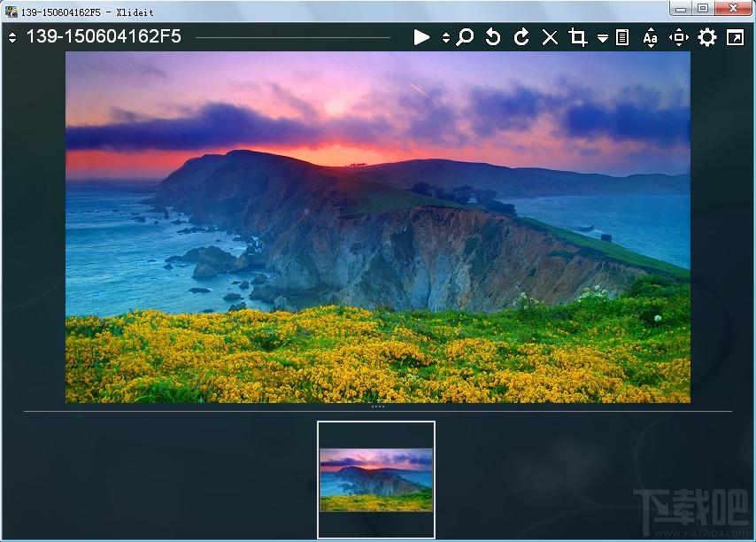Select the landscape thumbnail in filmstrip
Image resolution: width=756 pixels, height=542 pixels.
(x=376, y=480)
